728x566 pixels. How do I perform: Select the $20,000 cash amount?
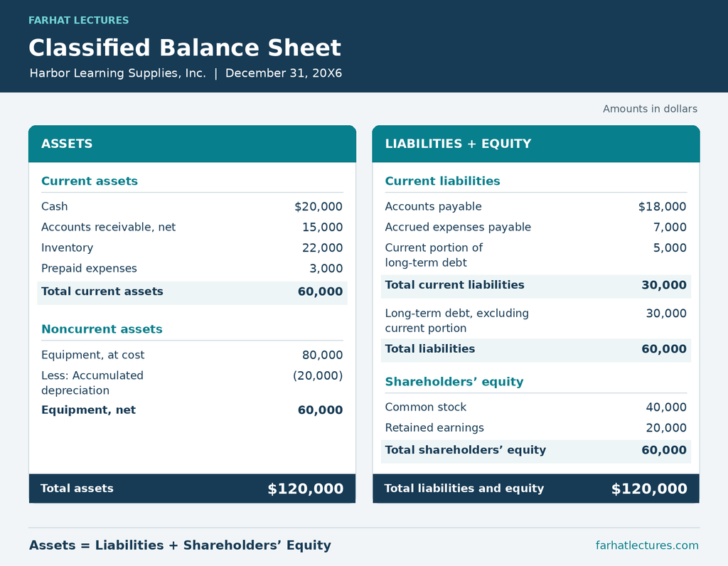tap(318, 207)
